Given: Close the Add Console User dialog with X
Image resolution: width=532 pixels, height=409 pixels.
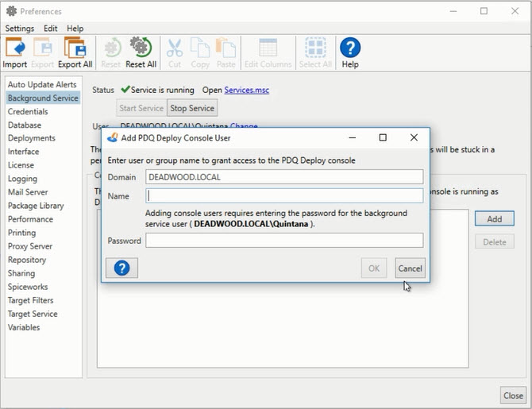Looking at the screenshot, I should point(414,137).
